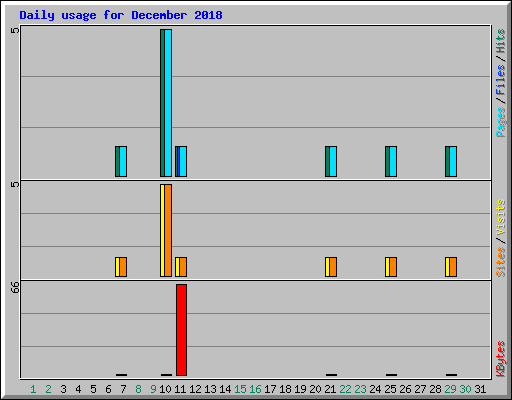Viewport: 512px width, 400px height.
Task: Click the tall orange sites bar on day 10
Action: (x=168, y=231)
